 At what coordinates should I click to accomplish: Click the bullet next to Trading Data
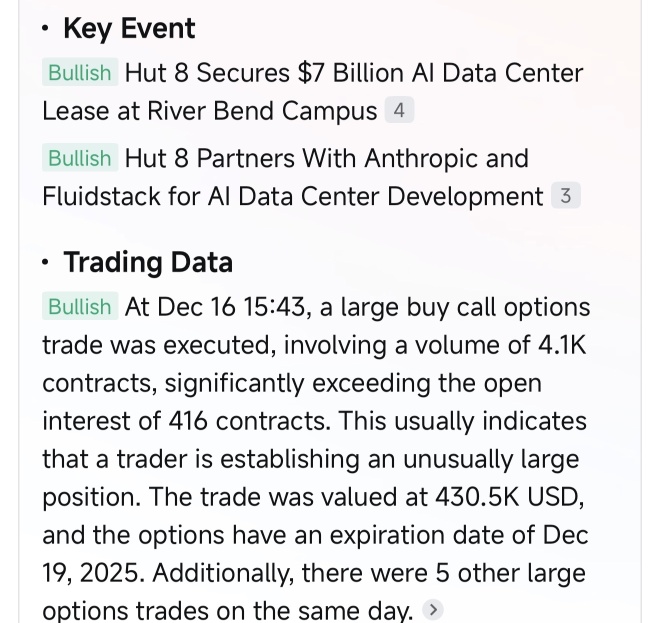coord(46,263)
